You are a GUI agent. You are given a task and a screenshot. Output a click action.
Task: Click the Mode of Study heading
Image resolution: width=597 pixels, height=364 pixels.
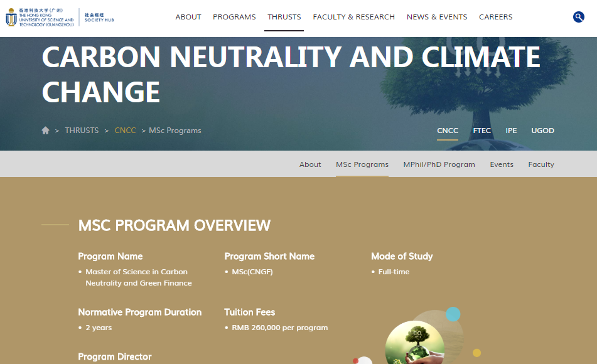402,256
